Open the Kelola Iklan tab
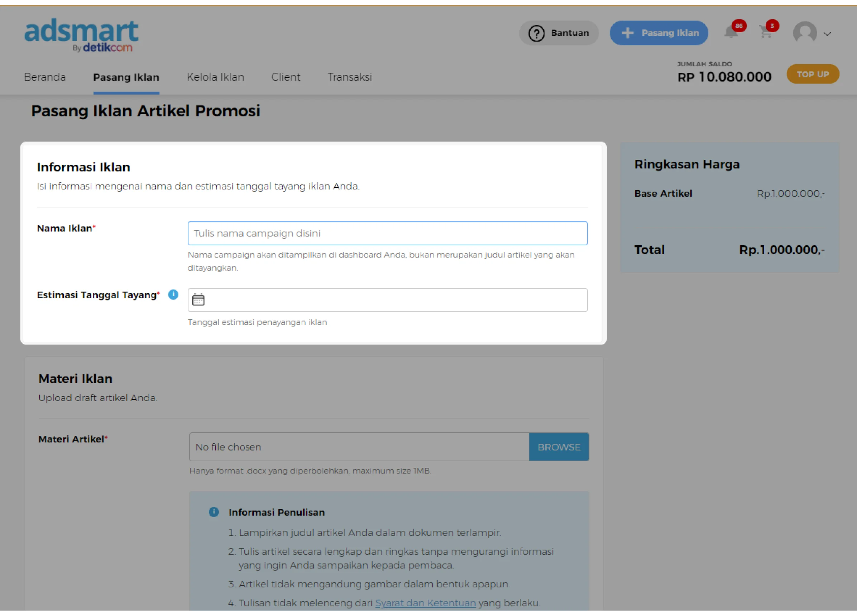This screenshot has height=616, width=857. [215, 77]
